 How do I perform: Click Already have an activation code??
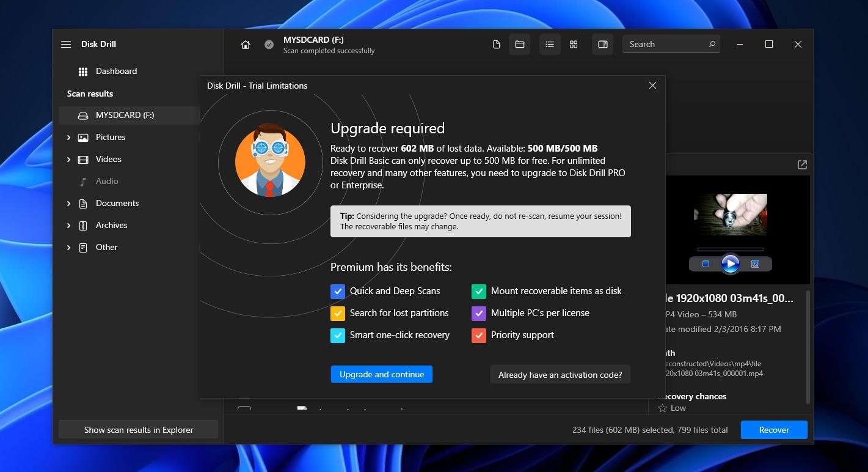[x=560, y=374]
